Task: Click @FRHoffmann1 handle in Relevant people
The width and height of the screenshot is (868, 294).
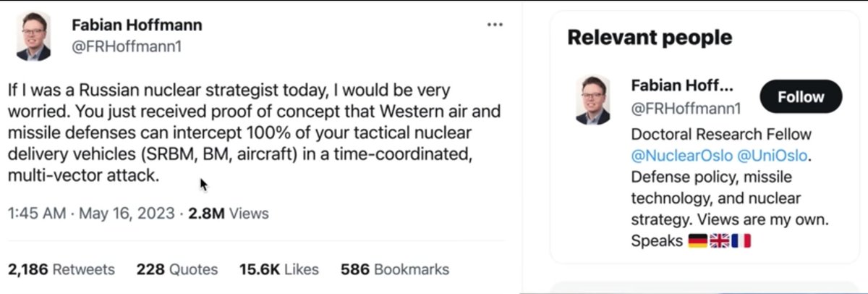Action: click(686, 109)
